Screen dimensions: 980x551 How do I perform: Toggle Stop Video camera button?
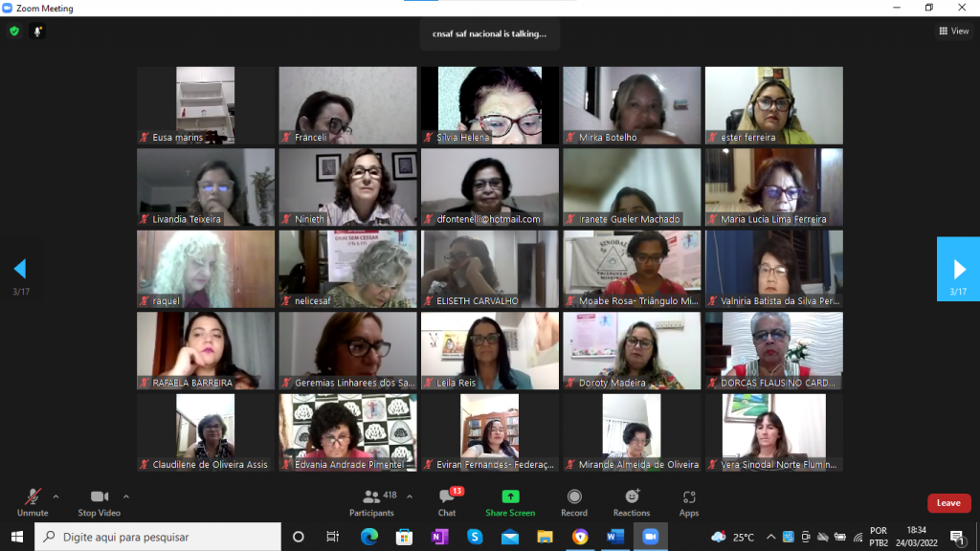pyautogui.click(x=99, y=502)
